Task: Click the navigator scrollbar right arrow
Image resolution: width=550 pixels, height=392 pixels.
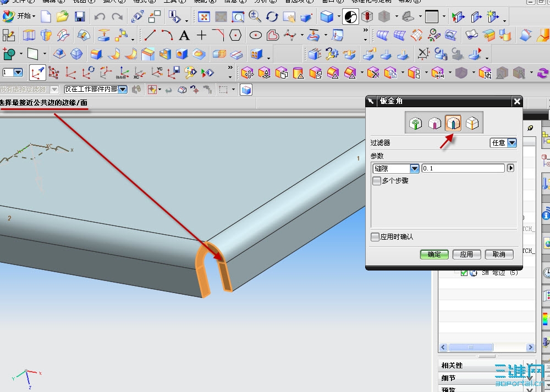Action: pos(530,347)
